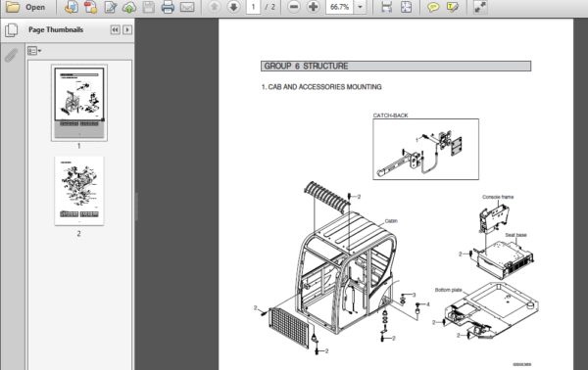Image resolution: width=588 pixels, height=370 pixels.
Task: Go to next page with down arrow
Action: pos(233,7)
